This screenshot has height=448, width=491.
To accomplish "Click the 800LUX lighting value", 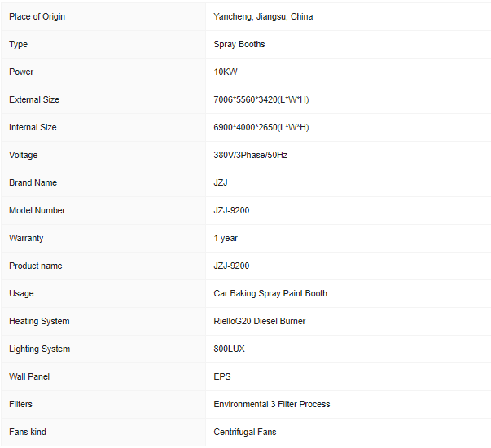I will click(230, 349).
